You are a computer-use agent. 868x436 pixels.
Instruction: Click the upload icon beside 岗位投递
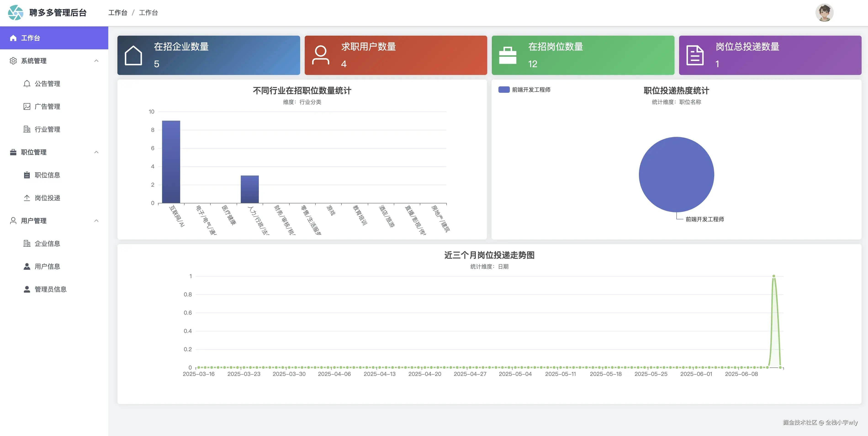tap(27, 198)
